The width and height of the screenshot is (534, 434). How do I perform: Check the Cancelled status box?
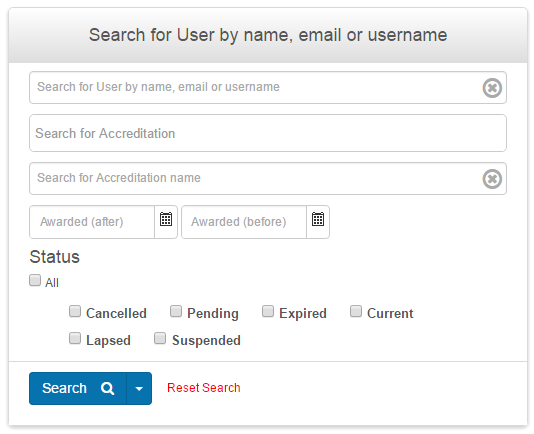pos(75,311)
